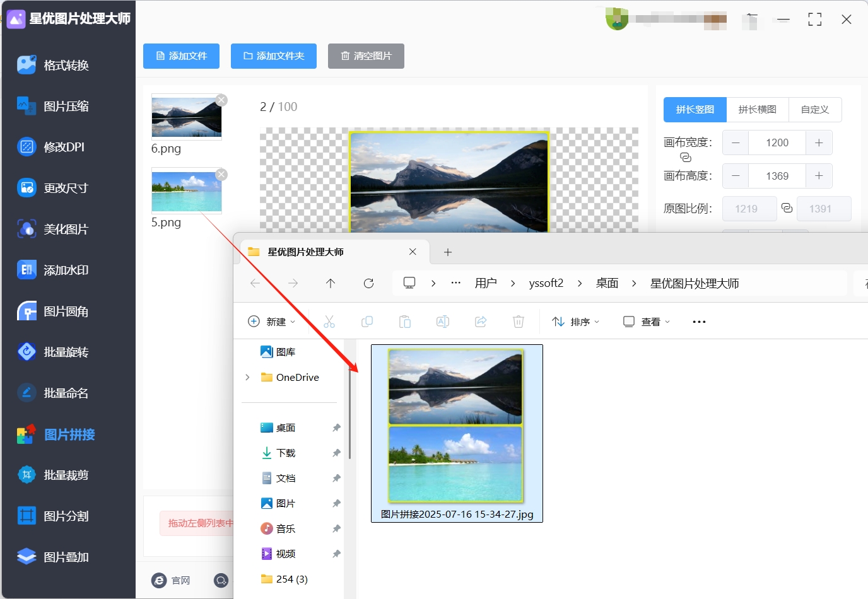Open the 图片分割 tool
This screenshot has width=868, height=599.
(54, 516)
